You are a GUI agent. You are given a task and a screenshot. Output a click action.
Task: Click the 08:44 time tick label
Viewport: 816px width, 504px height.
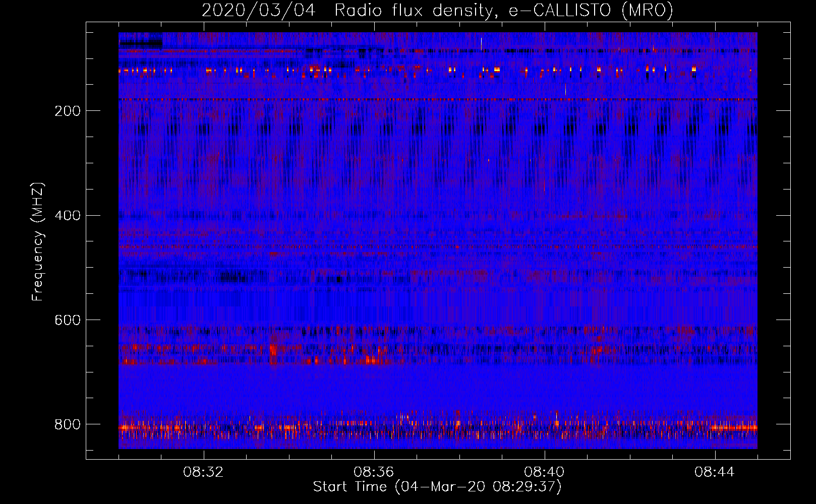tap(715, 472)
